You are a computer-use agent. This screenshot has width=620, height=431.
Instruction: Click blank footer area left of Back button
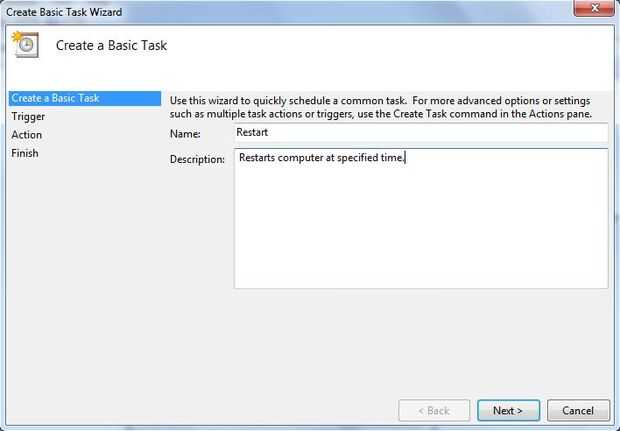coord(198,410)
